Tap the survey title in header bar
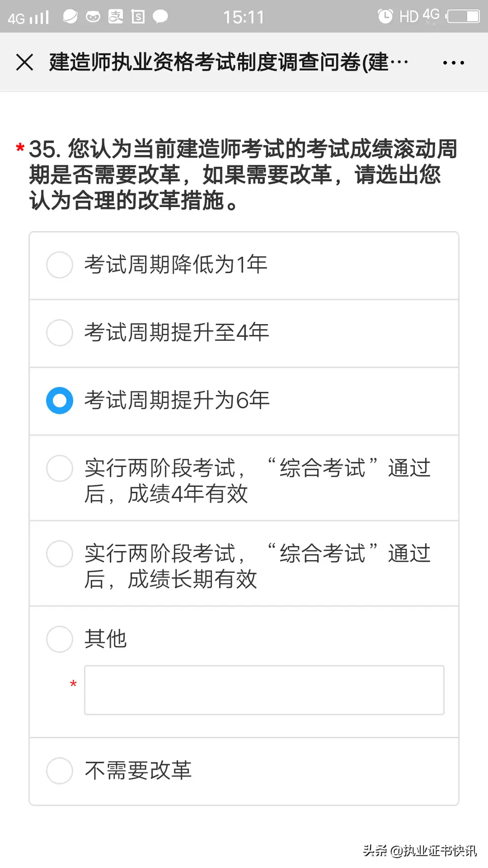 [x=229, y=63]
